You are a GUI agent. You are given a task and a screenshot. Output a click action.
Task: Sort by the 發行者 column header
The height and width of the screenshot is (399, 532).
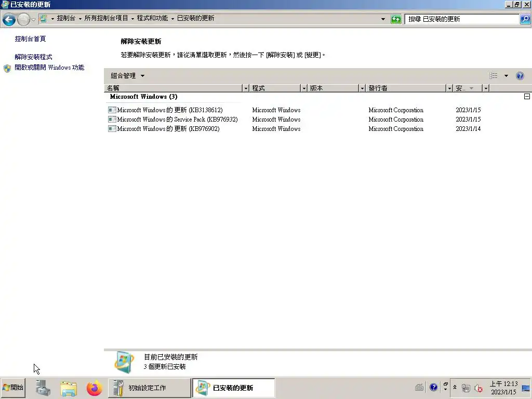(x=406, y=88)
